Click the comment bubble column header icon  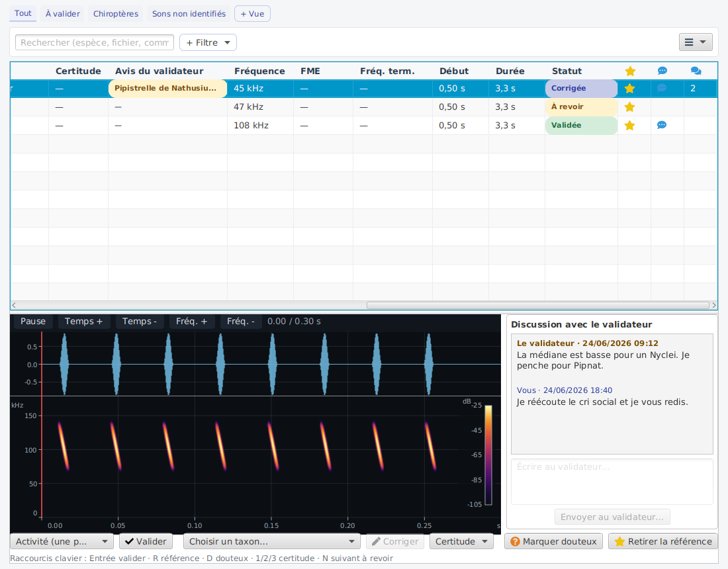click(x=662, y=71)
